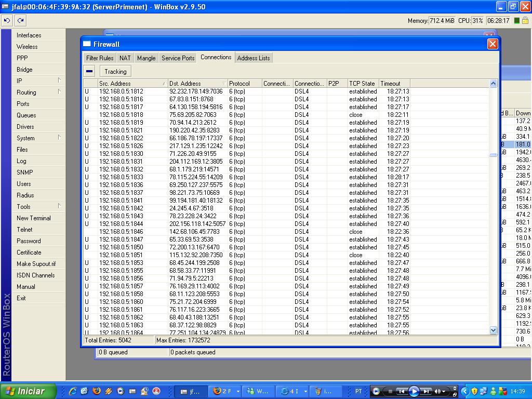This screenshot has height=399, width=532.
Task: Click the play button on taskbar media player
Action: 414,391
